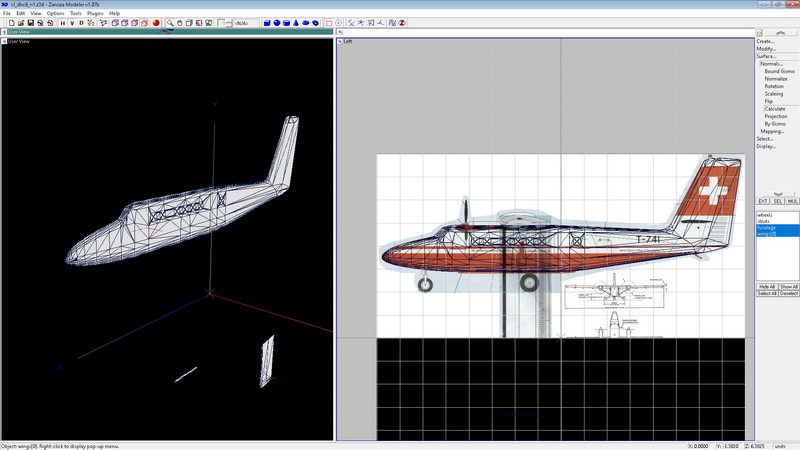Click the Save floppy disk icon
800x450 pixels.
30,22
